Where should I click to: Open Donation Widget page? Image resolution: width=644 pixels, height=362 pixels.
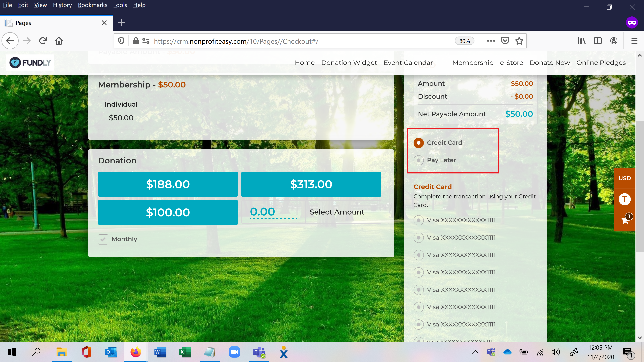349,63
